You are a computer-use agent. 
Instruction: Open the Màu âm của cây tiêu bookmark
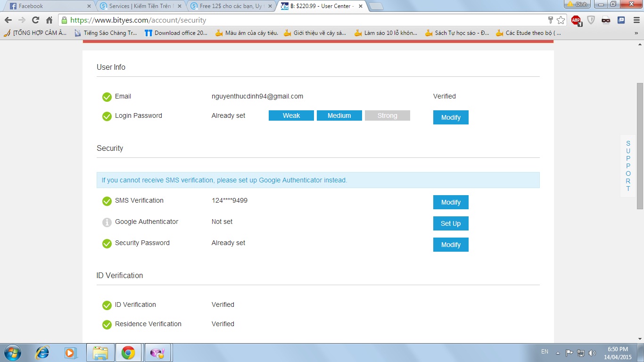point(247,33)
